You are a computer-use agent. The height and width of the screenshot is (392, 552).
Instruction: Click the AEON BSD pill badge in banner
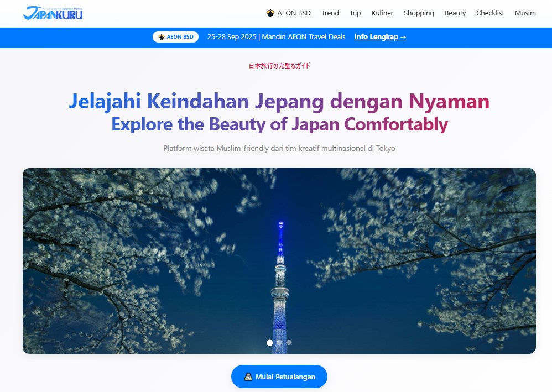click(175, 37)
